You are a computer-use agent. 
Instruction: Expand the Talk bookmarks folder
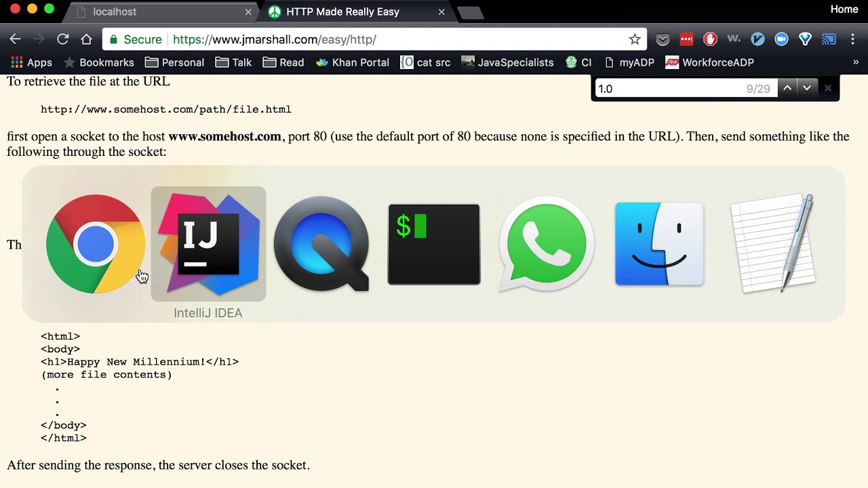(x=233, y=62)
